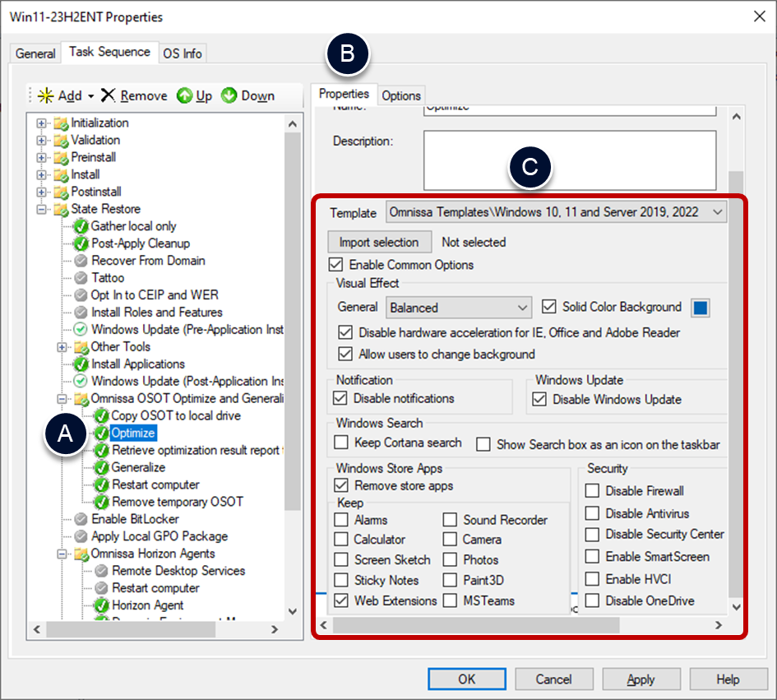Toggle the Disable Windows Update checkbox
Viewport: 777px width, 700px height.
coord(539,400)
